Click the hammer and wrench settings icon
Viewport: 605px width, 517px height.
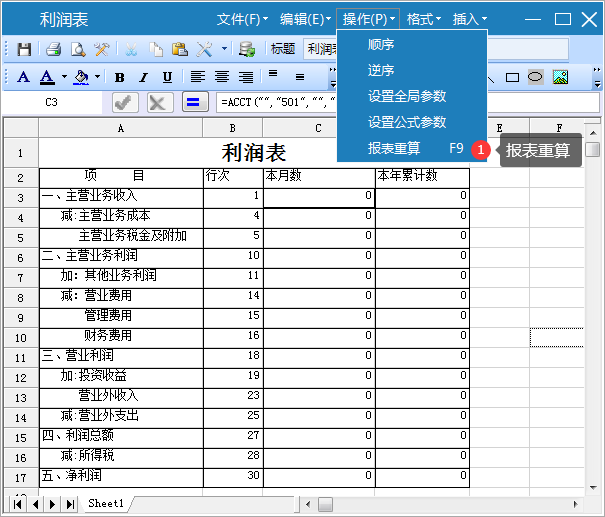(x=102, y=49)
